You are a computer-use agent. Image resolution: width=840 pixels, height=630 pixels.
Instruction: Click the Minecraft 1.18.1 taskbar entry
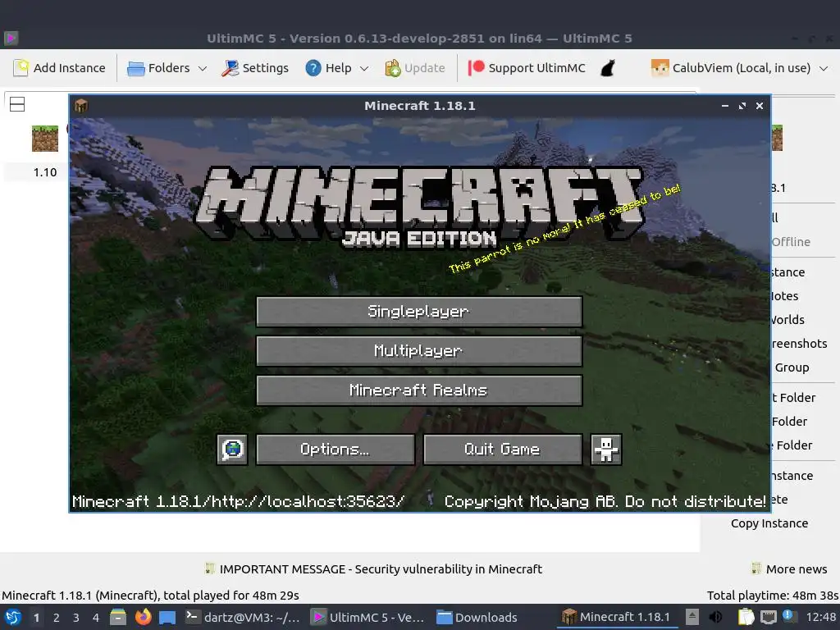(616, 617)
